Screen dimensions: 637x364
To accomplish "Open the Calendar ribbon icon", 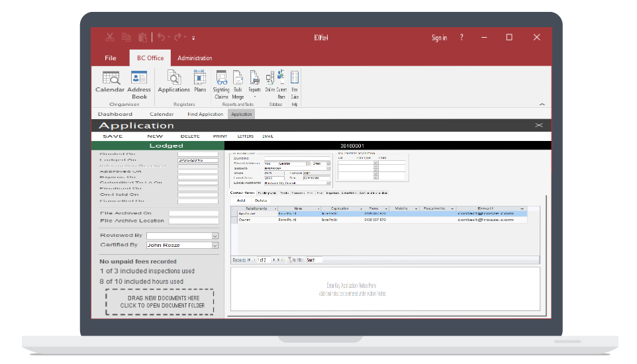I will click(x=110, y=81).
